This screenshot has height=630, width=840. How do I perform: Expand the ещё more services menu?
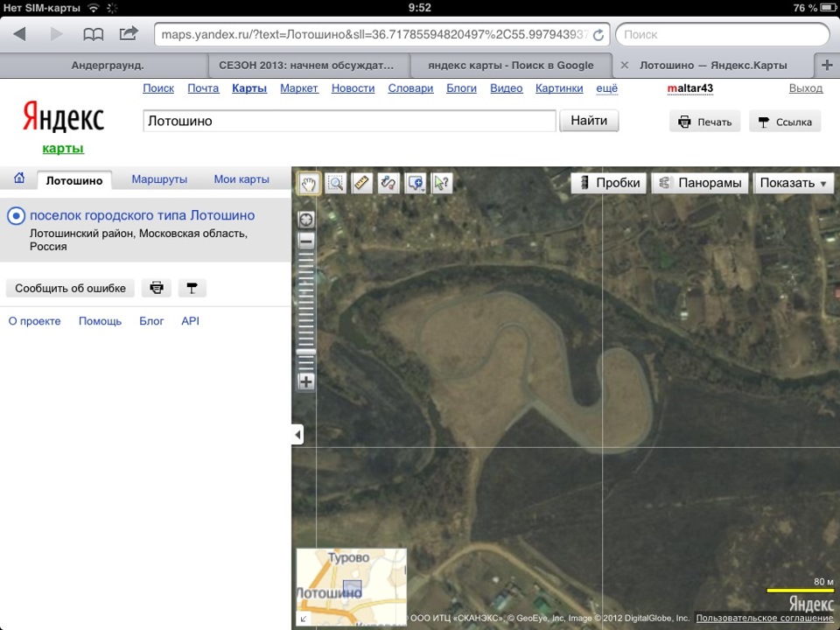click(607, 88)
